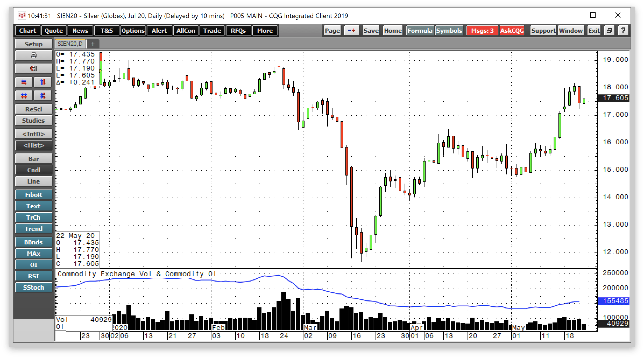Select the TrCh trend channel tool
The width and height of the screenshot is (644, 358).
(x=33, y=217)
